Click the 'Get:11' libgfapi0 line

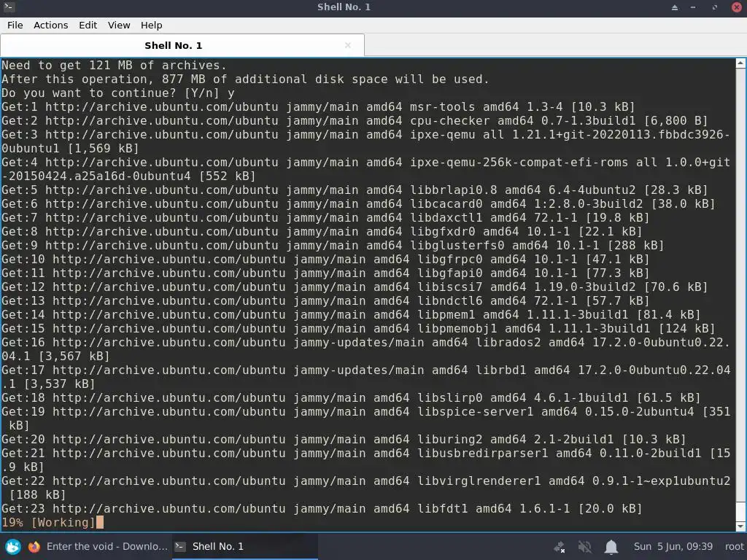[325, 273]
